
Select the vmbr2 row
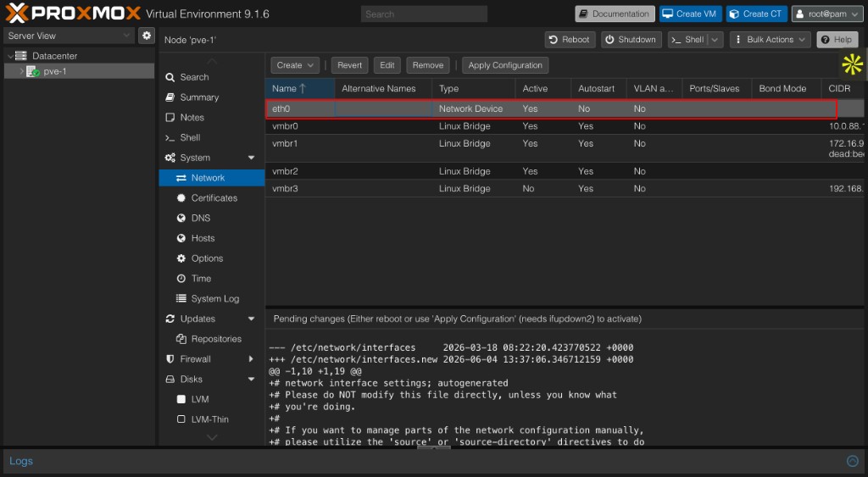click(565, 171)
